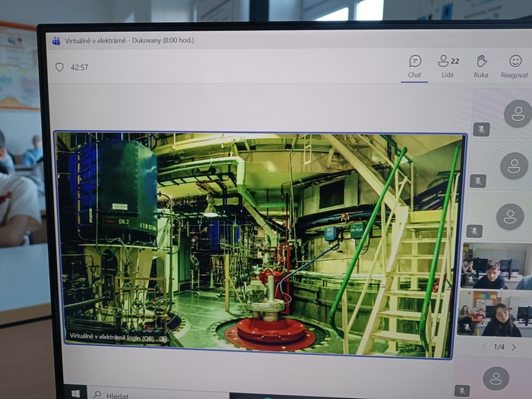The height and width of the screenshot is (399, 532).
Task: Click the muted mic icon on first participant tile
Action: [x=480, y=129]
